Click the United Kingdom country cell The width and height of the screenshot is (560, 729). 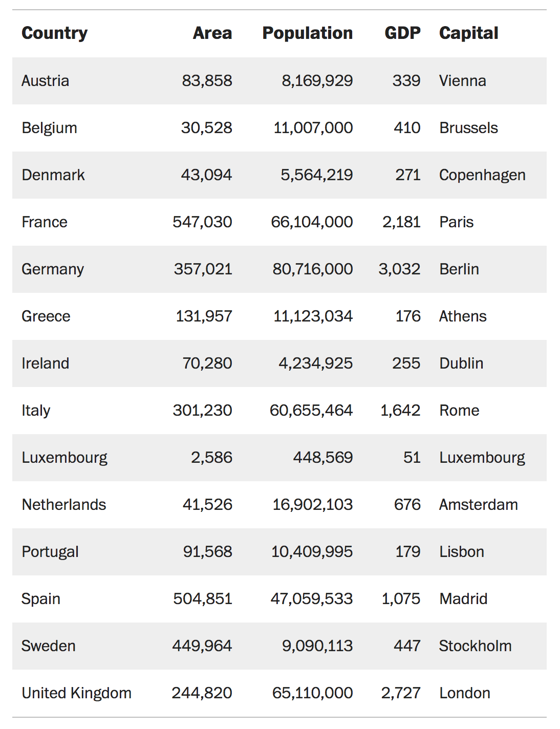(76, 693)
